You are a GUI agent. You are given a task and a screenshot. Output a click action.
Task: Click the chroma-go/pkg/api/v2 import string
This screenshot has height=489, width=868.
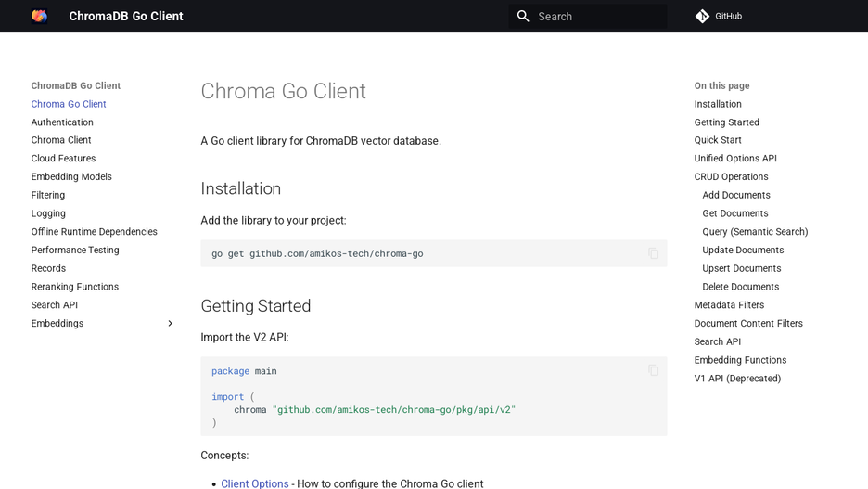pyautogui.click(x=393, y=410)
